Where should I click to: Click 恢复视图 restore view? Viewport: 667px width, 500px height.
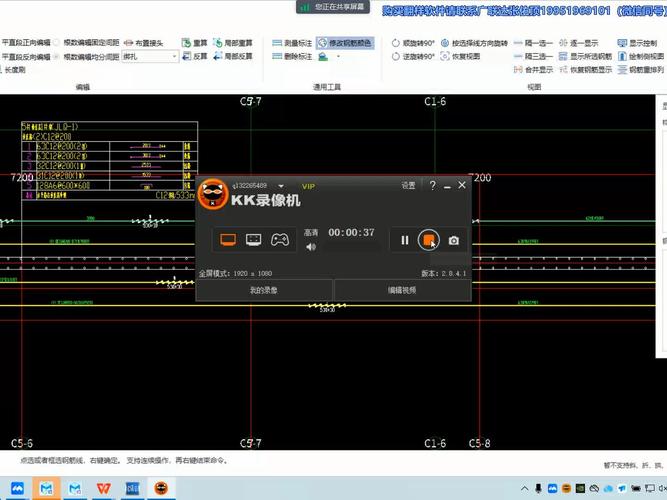[x=460, y=56]
